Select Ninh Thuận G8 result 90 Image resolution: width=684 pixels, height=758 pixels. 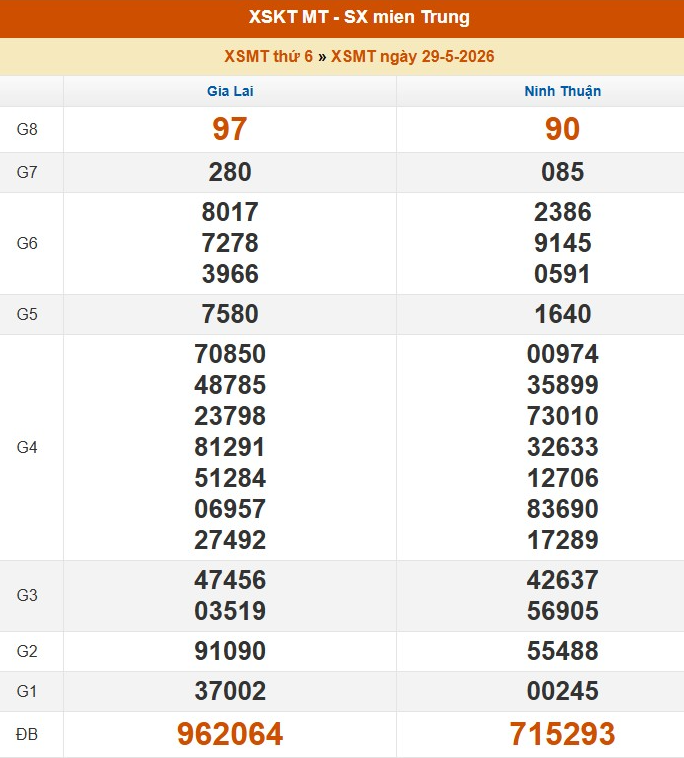coord(563,129)
